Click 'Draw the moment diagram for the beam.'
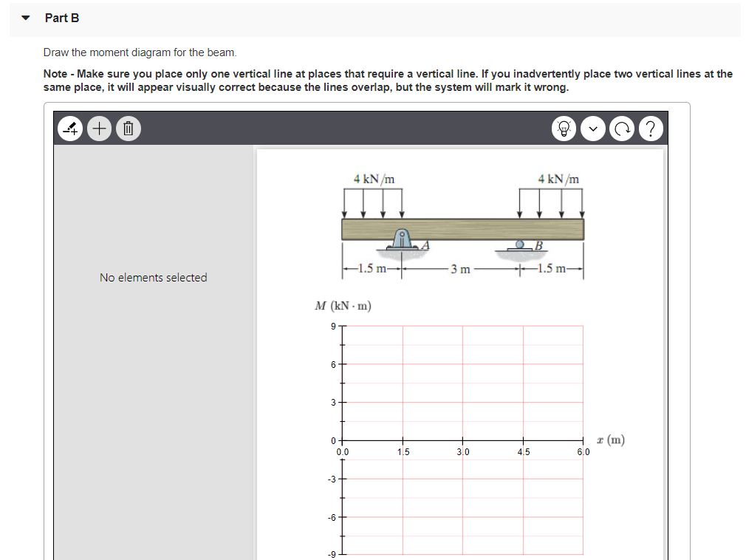This screenshot has height=560, width=746. coord(140,52)
